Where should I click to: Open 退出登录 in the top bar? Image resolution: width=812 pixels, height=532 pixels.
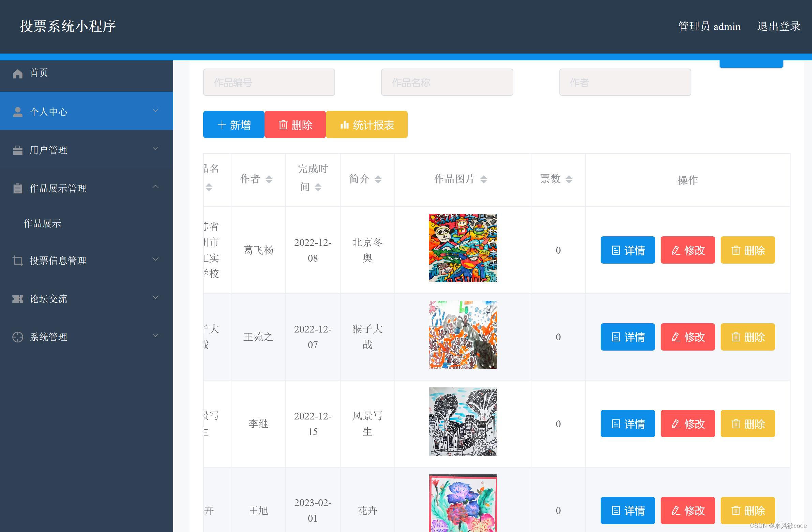tap(778, 26)
